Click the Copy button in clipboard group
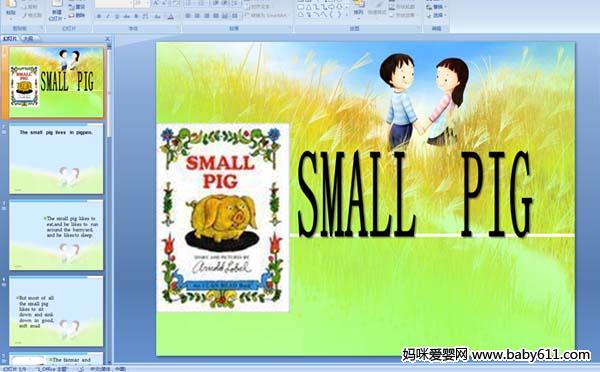Viewport: 600px width, 372px height. pyautogui.click(x=30, y=7)
